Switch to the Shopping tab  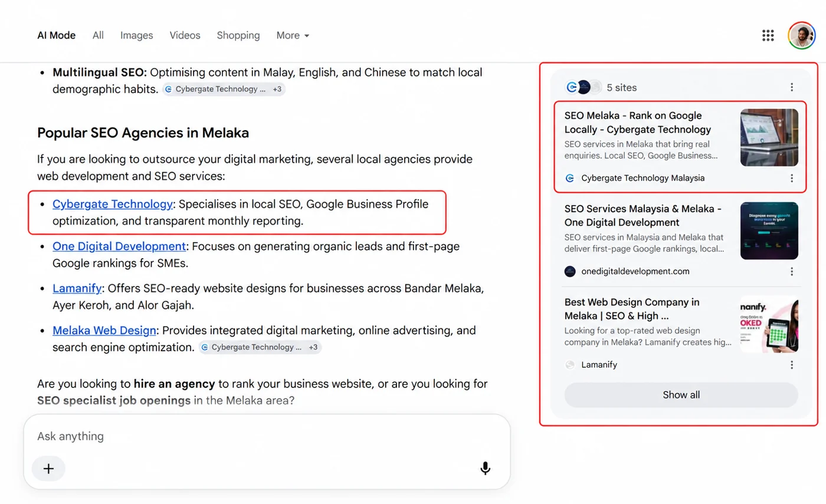(238, 35)
